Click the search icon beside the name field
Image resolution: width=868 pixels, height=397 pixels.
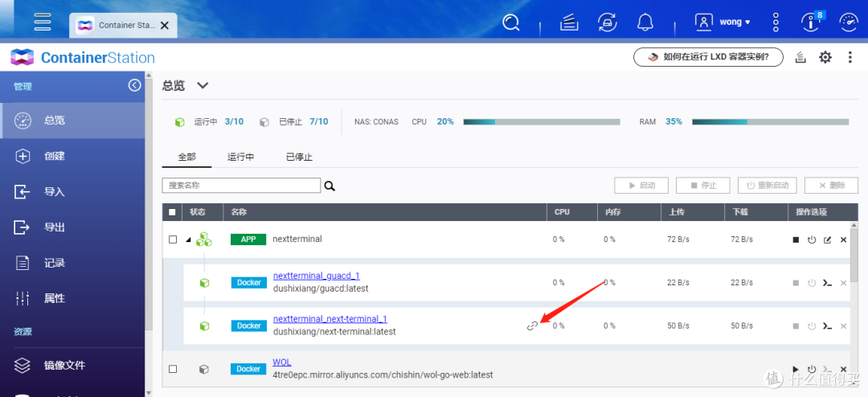(x=330, y=186)
